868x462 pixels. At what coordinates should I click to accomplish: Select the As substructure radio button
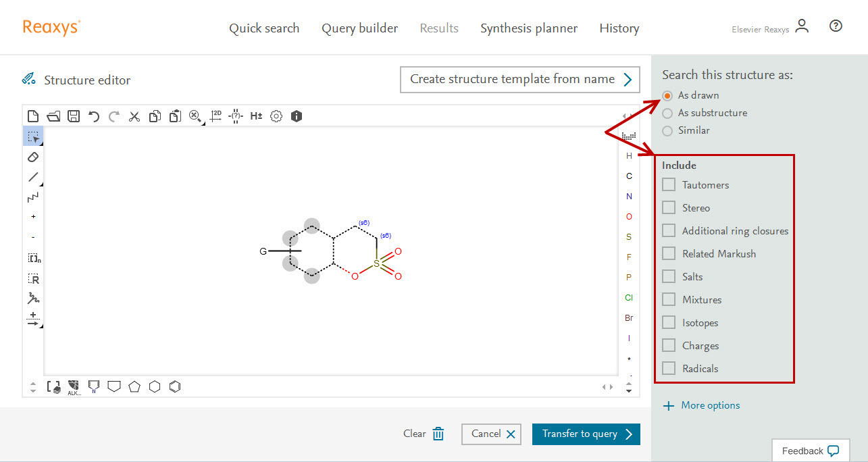[667, 113]
